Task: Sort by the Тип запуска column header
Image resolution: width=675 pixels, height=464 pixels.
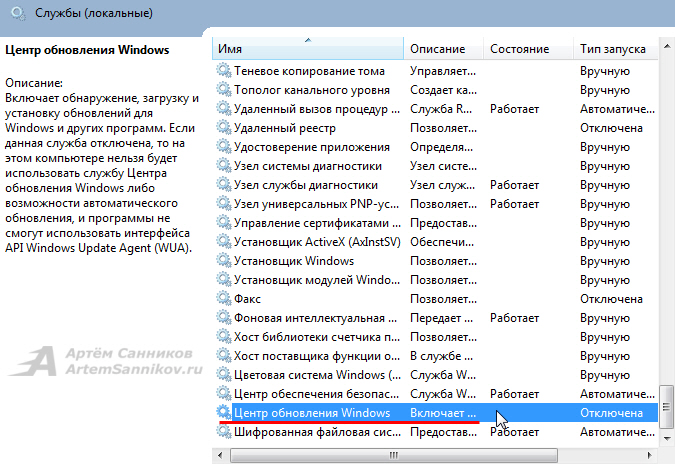Action: tap(615, 49)
